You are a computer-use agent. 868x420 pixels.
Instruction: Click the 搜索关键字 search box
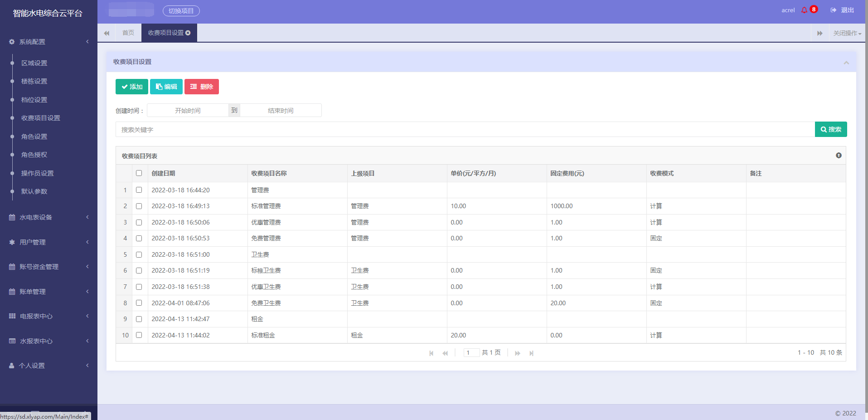click(465, 129)
